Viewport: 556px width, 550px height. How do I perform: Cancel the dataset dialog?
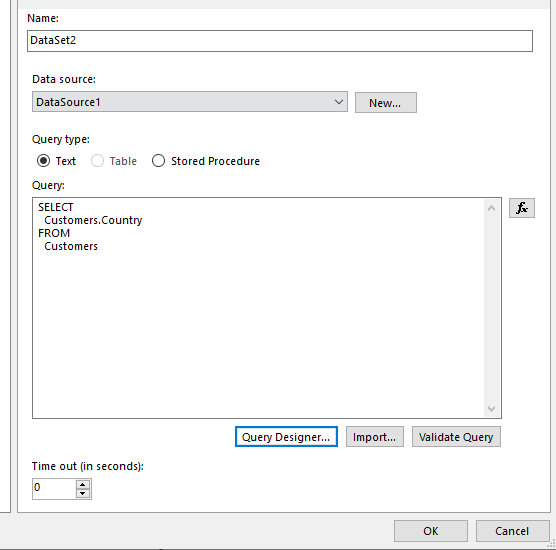tap(512, 531)
